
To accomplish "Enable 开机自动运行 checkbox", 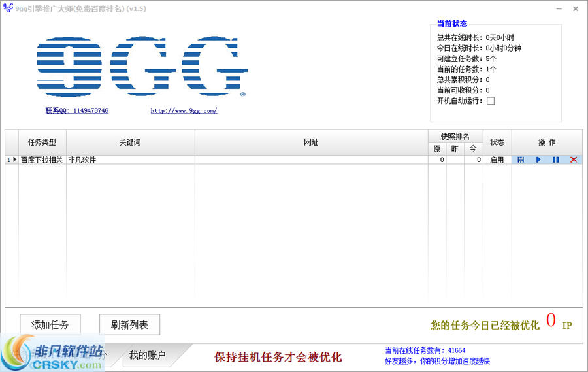I will point(491,101).
